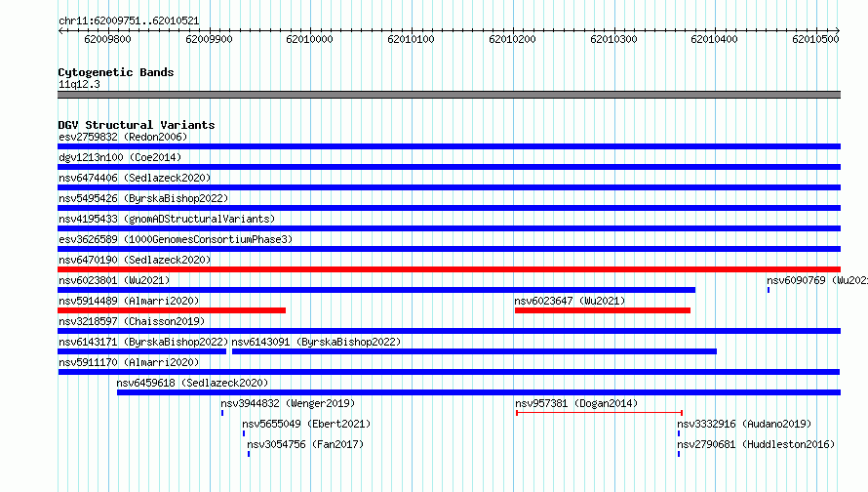
Task: Click the blue bar under nsv6143091
Action: [474, 351]
